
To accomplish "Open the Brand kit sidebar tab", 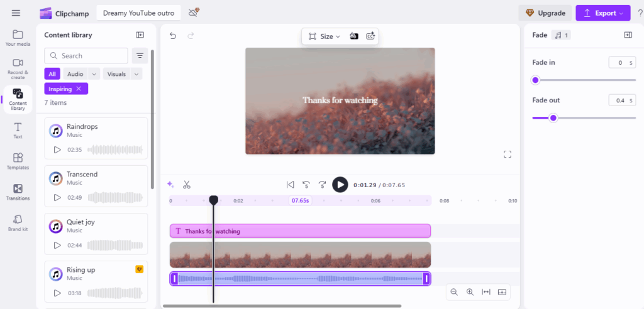I will tap(18, 223).
